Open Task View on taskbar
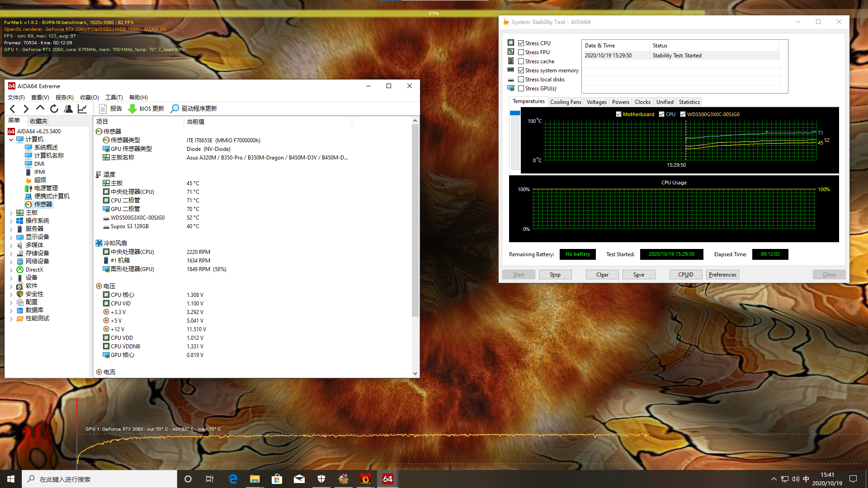 (210, 479)
